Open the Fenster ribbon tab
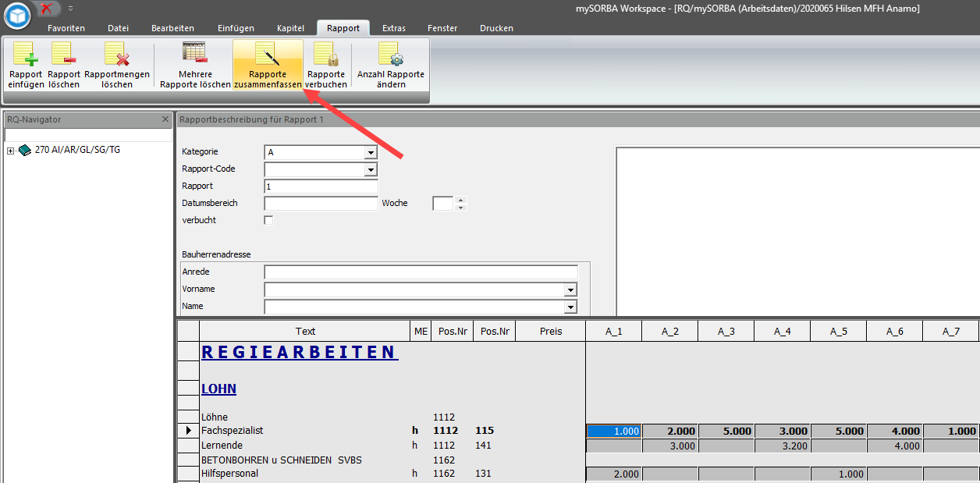The height and width of the screenshot is (483, 980). click(x=442, y=28)
